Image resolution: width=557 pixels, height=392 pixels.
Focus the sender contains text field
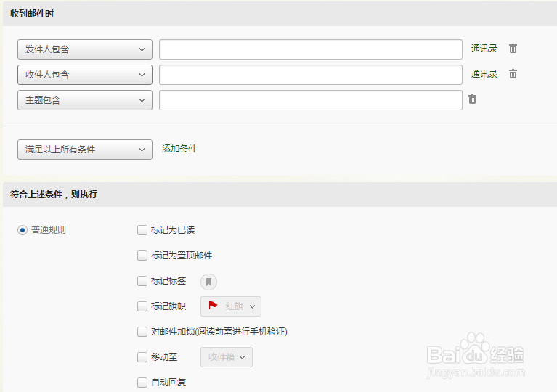pos(311,49)
